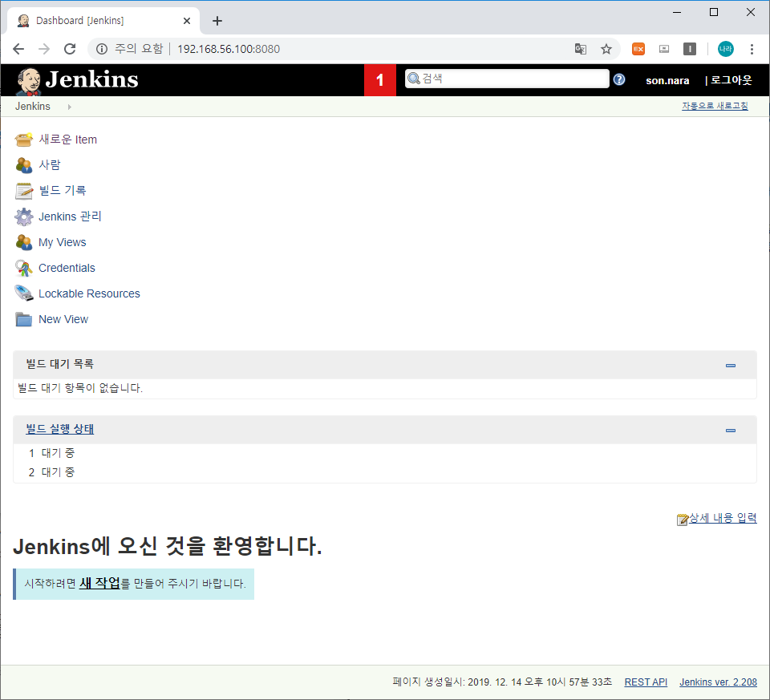This screenshot has width=770, height=700.
Task: Select the Dashboard [Jenkins] browser tab
Action: point(103,21)
